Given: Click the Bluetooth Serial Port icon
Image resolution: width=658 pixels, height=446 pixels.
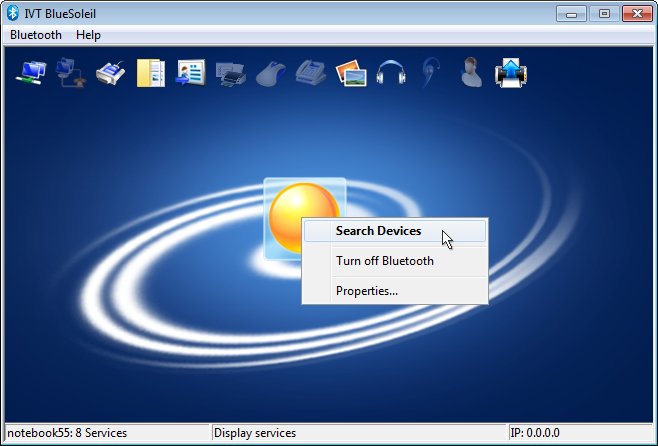Looking at the screenshot, I should click(110, 73).
